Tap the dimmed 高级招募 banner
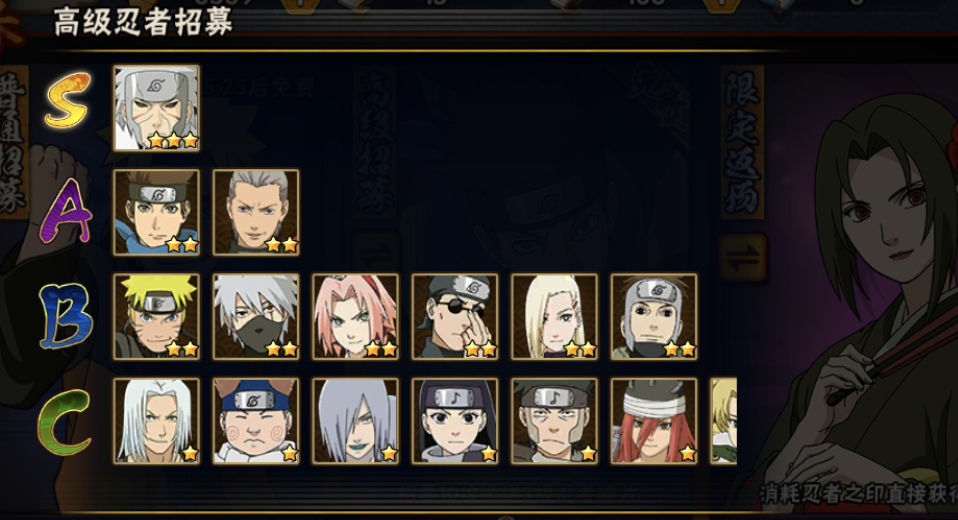958x520 pixels. coord(375,142)
